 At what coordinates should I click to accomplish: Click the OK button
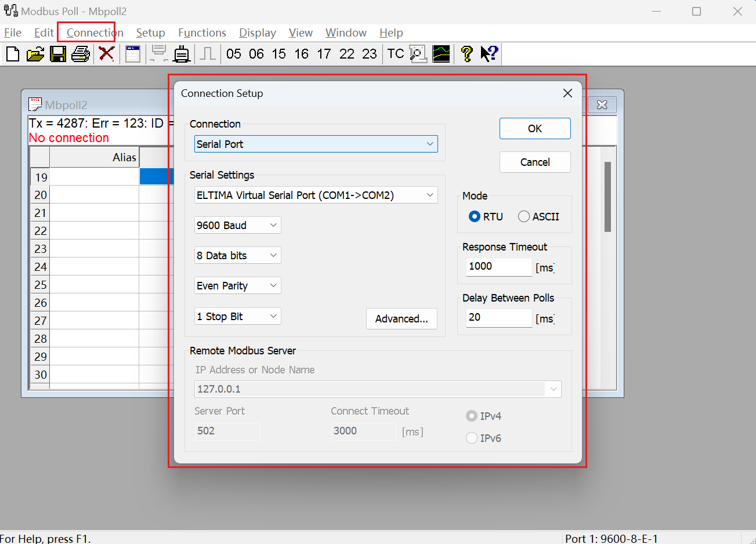(x=535, y=128)
